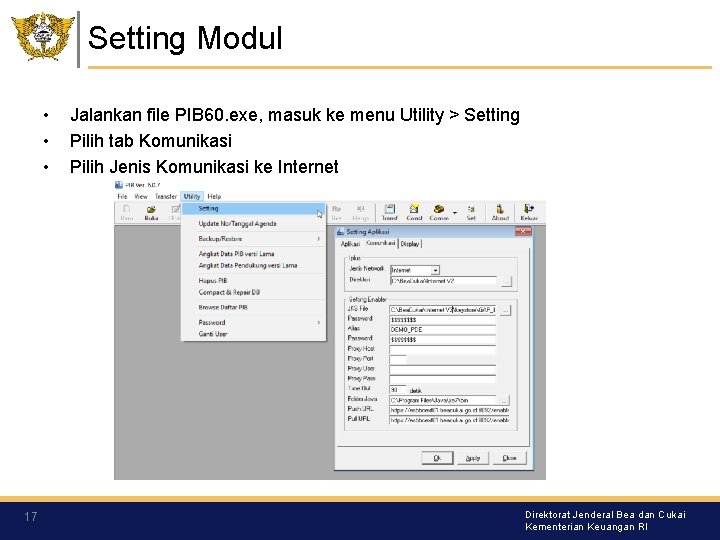Click the Comm toolbar icon
The image size is (720, 540).
pos(439,213)
